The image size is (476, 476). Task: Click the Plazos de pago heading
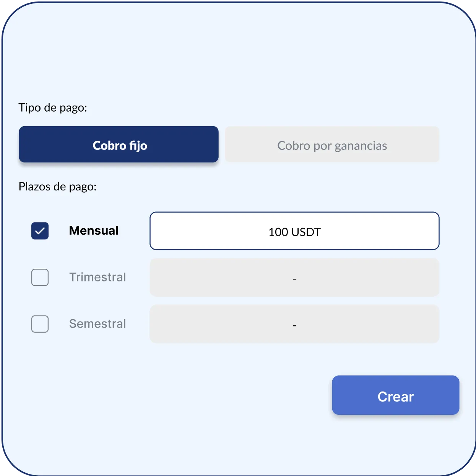58,187
